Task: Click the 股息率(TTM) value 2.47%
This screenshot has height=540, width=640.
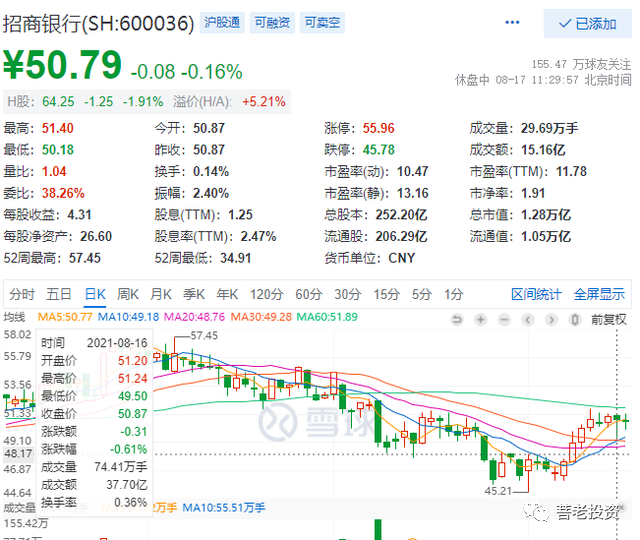Action: (258, 236)
